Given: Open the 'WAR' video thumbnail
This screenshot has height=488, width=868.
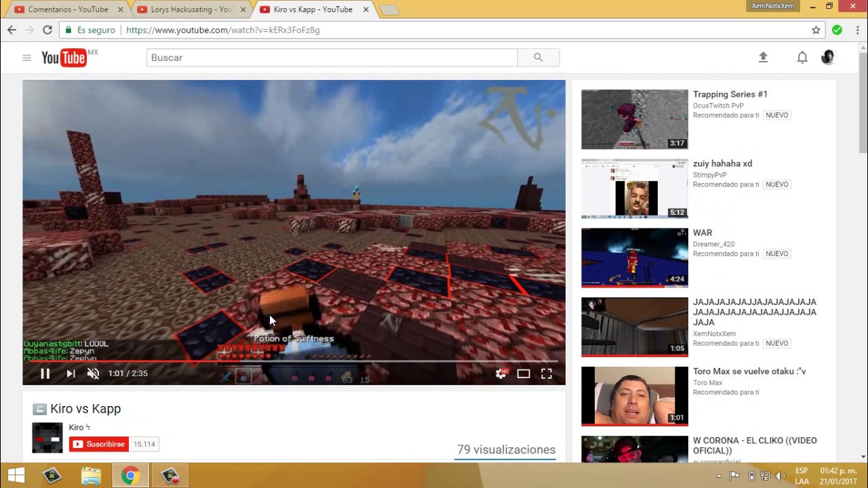Looking at the screenshot, I should coord(635,258).
